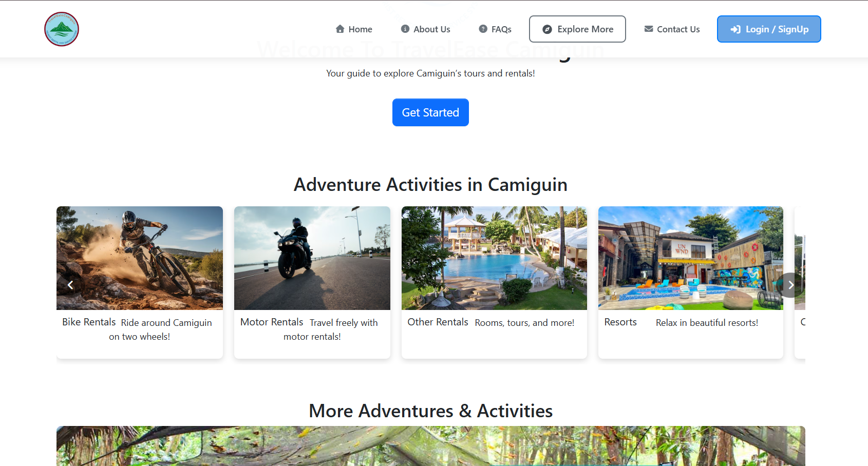Click the question mark icon beside FAQs

click(483, 29)
